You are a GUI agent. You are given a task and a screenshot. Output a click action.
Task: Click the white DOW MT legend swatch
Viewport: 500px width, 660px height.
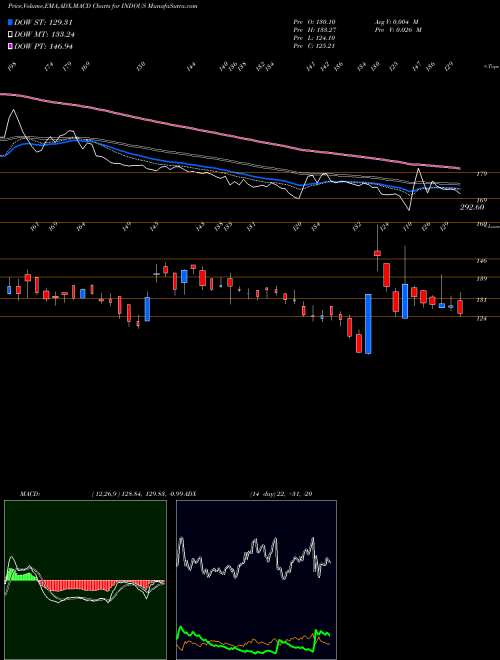(x=11, y=34)
